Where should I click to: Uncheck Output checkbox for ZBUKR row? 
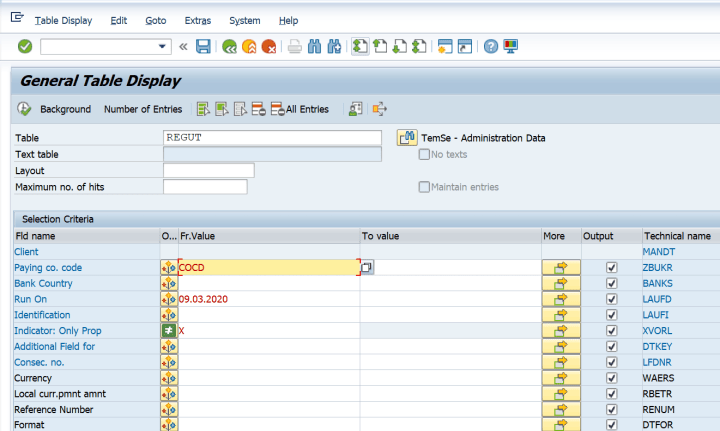(x=612, y=268)
